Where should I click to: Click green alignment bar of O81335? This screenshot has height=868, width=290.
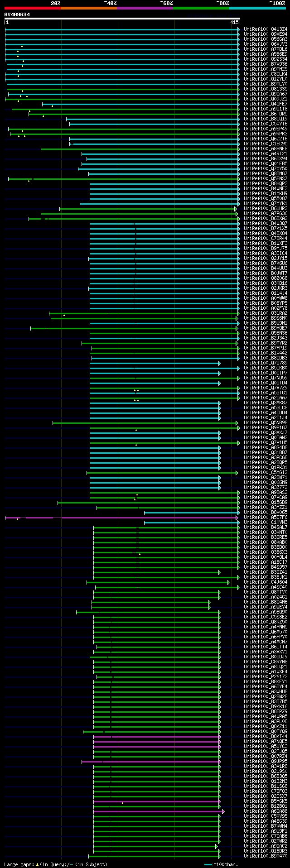(x=123, y=89)
